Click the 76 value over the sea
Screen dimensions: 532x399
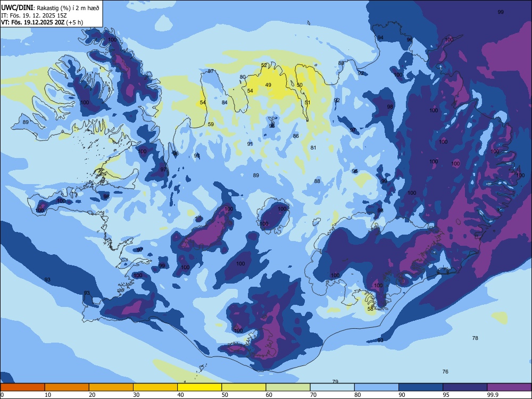pos(445,371)
